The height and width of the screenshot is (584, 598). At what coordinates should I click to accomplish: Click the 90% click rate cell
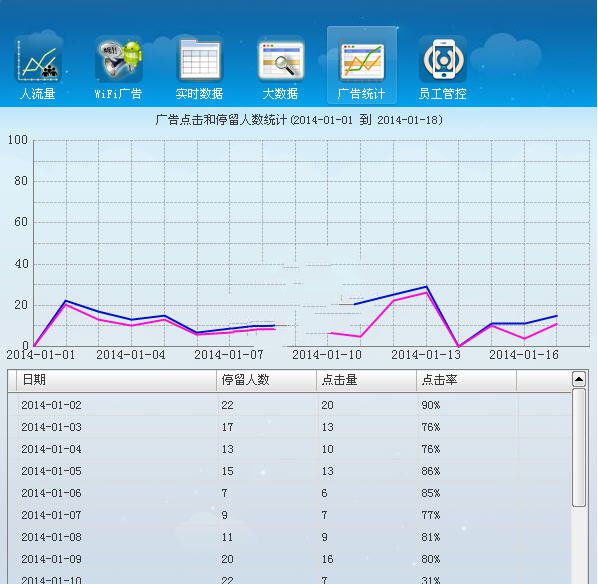pyautogui.click(x=431, y=405)
